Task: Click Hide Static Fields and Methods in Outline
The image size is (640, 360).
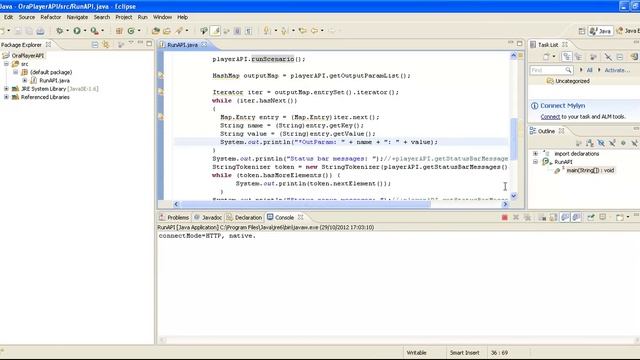Action: [x=612, y=143]
